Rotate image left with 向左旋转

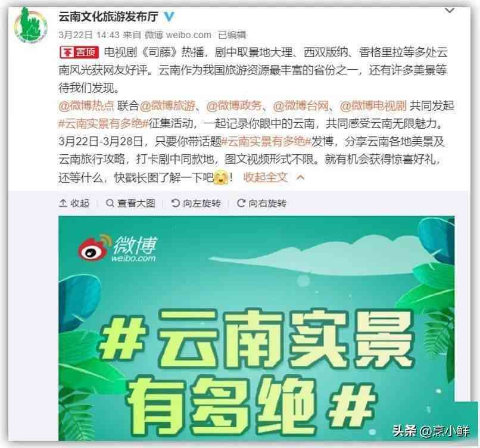[196, 203]
